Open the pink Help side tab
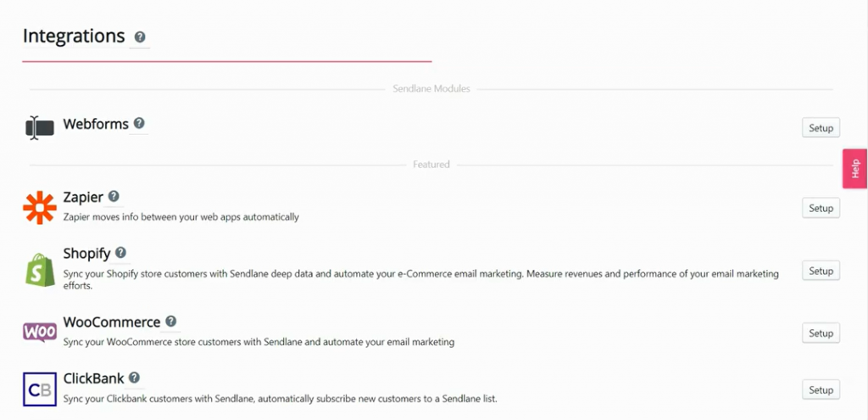The width and height of the screenshot is (868, 420). click(x=854, y=168)
